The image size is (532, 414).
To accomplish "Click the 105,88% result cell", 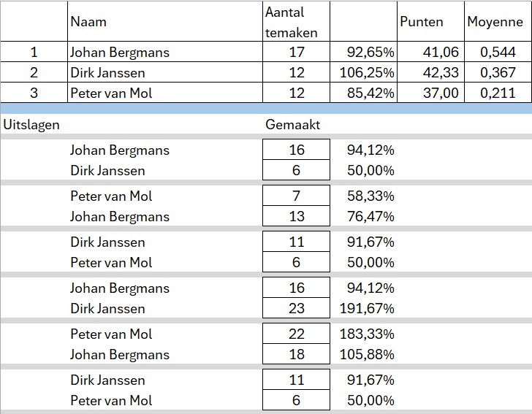I will [368, 355].
